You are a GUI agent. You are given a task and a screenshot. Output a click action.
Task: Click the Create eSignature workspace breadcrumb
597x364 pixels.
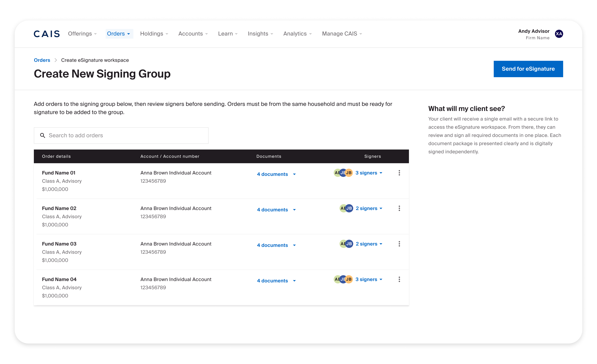click(x=95, y=60)
